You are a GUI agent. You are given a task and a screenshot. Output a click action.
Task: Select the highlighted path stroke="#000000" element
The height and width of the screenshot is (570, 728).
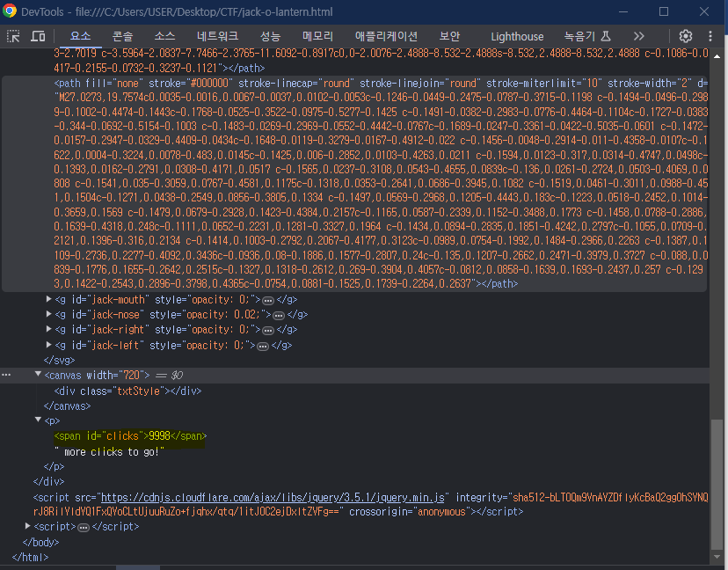click(x=354, y=184)
